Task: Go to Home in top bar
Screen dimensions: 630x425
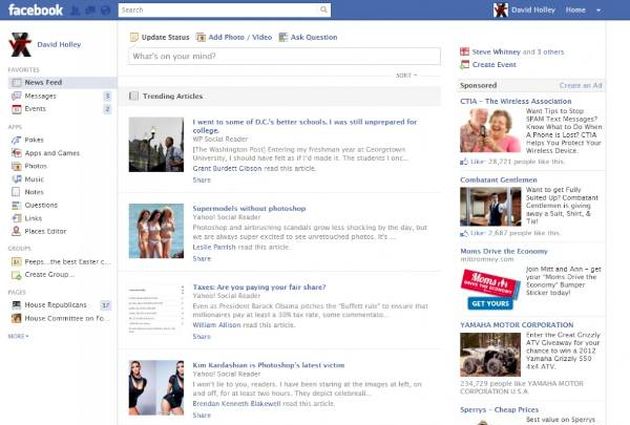Action: (575, 10)
